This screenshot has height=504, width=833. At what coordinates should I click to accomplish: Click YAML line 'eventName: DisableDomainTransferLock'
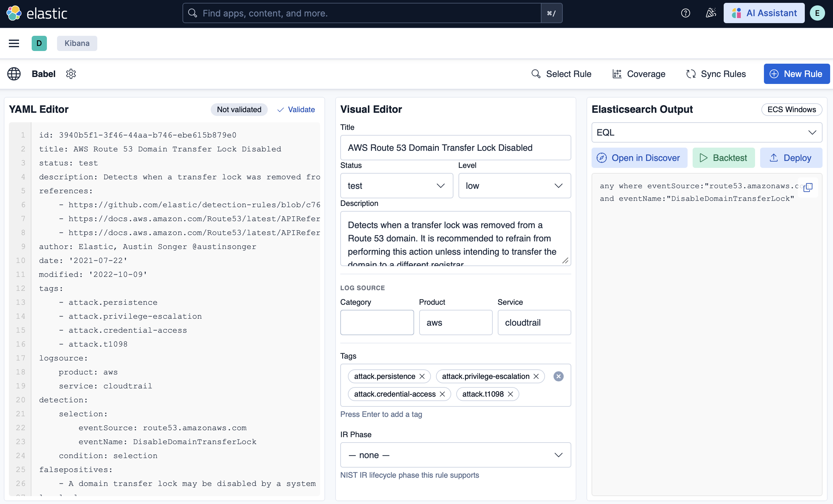coord(167,442)
